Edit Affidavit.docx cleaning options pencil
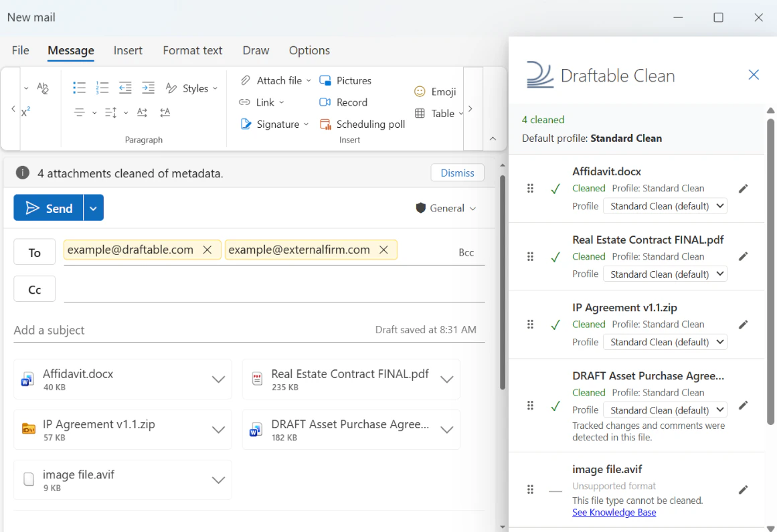The image size is (777, 532). coord(743,189)
